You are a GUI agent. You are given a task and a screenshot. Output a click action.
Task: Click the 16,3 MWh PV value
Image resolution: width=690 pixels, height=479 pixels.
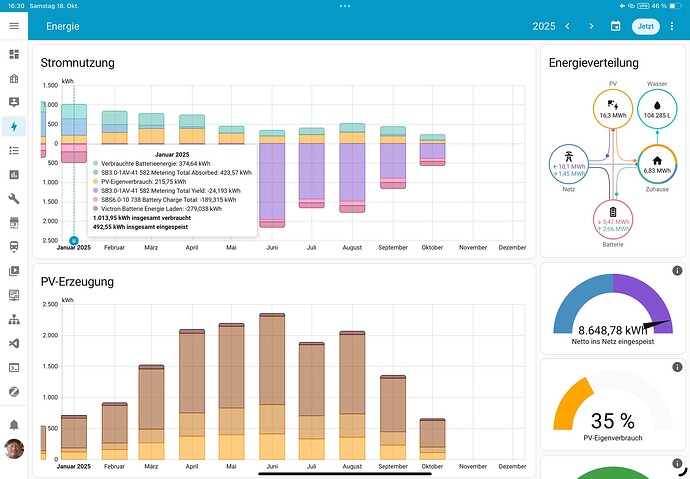[x=613, y=116]
